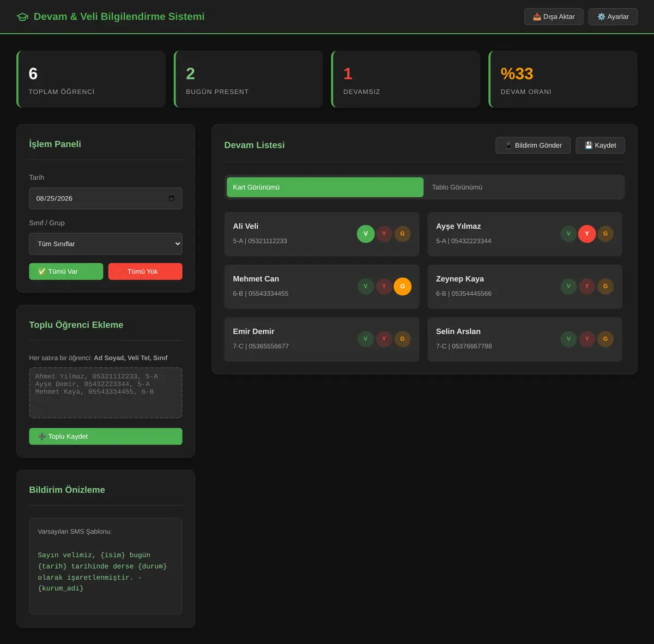Click the SMS template text in Bildirim Önizleme

[x=102, y=572]
